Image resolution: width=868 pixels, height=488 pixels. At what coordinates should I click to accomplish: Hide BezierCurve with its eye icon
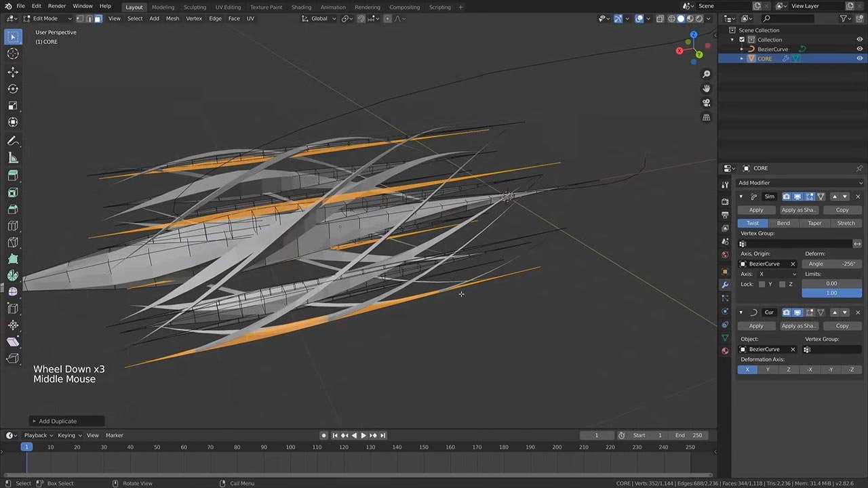pyautogui.click(x=859, y=49)
